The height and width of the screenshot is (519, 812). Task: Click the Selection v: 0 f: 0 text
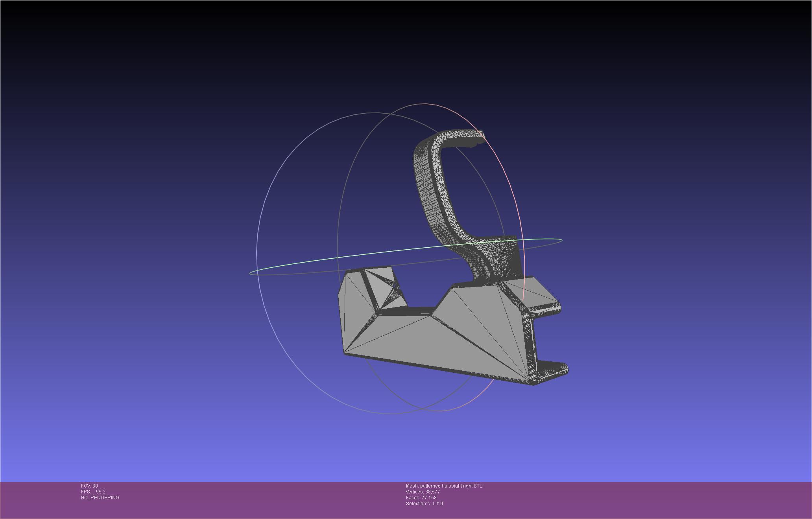click(x=424, y=504)
